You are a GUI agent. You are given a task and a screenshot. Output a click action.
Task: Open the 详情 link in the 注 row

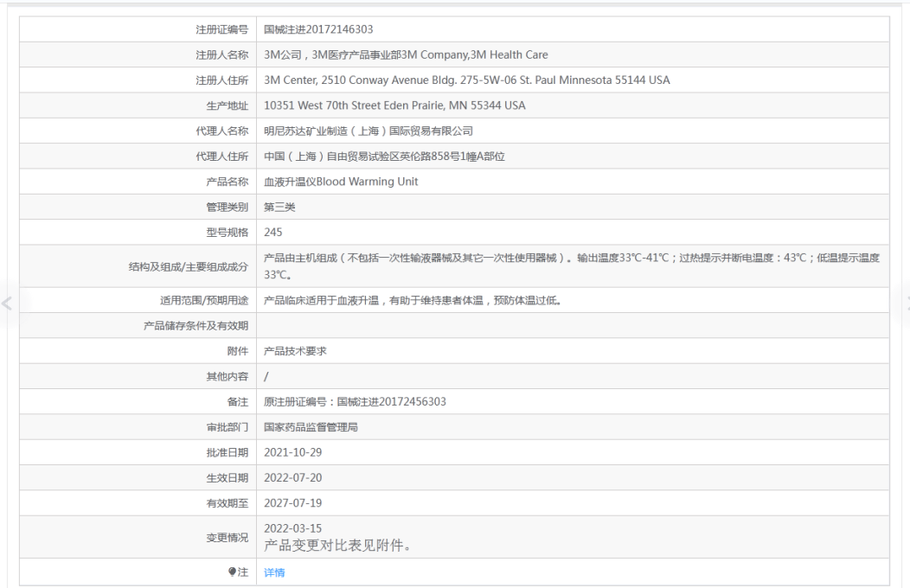point(274,573)
